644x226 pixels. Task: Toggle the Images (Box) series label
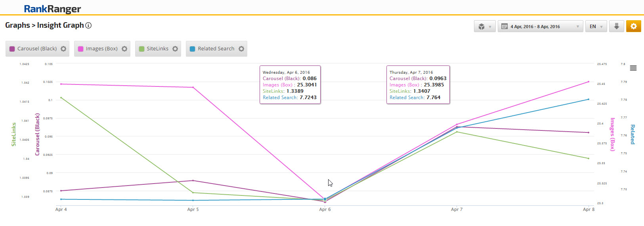101,49
